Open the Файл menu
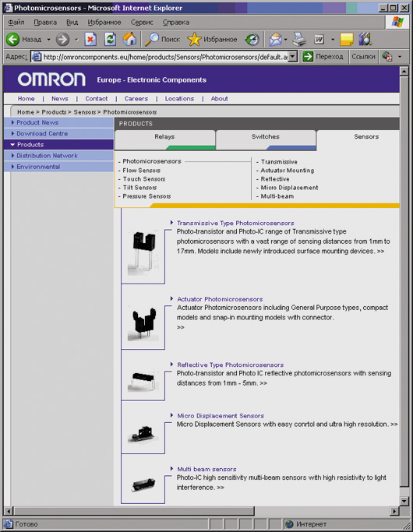Image resolution: width=413 pixels, height=532 pixels. (x=16, y=23)
